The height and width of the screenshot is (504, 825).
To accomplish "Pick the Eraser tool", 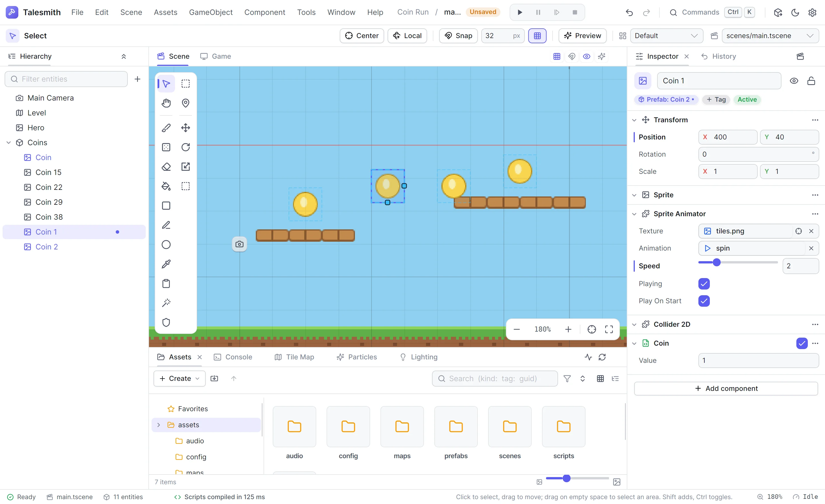I will 166,166.
